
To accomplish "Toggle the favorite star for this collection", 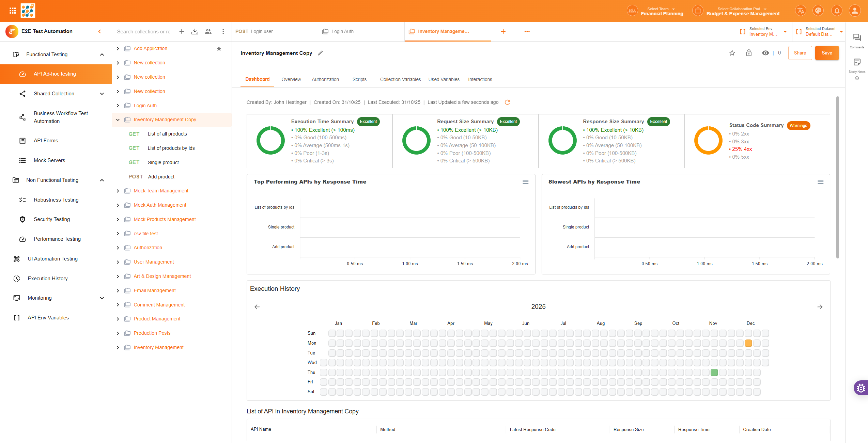I will tap(732, 53).
